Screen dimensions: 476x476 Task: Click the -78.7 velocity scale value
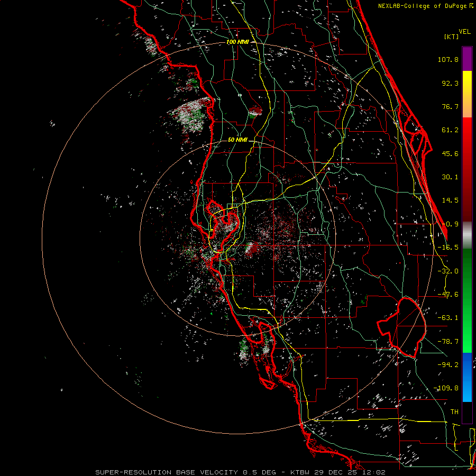pos(448,342)
